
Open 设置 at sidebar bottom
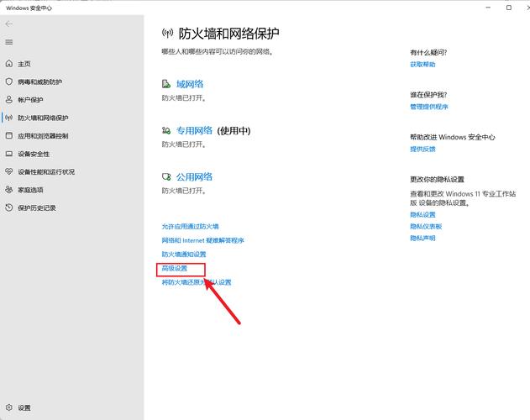[x=24, y=408]
